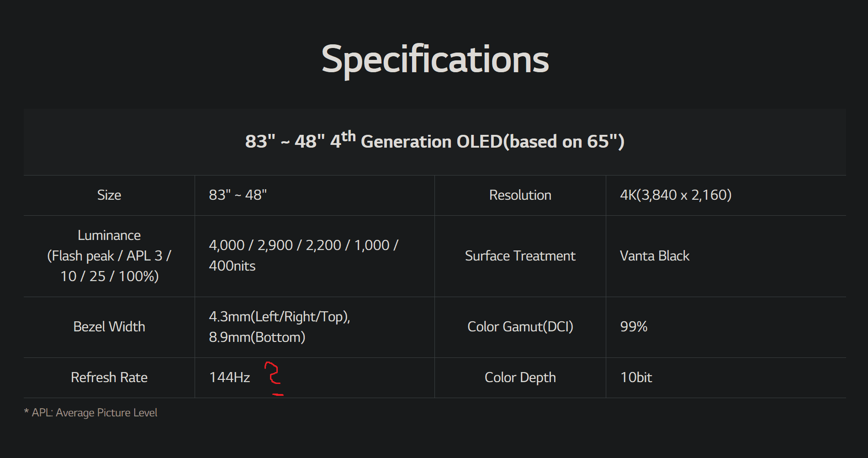868x458 pixels.
Task: Select the 99% color gamut value
Action: (x=634, y=327)
